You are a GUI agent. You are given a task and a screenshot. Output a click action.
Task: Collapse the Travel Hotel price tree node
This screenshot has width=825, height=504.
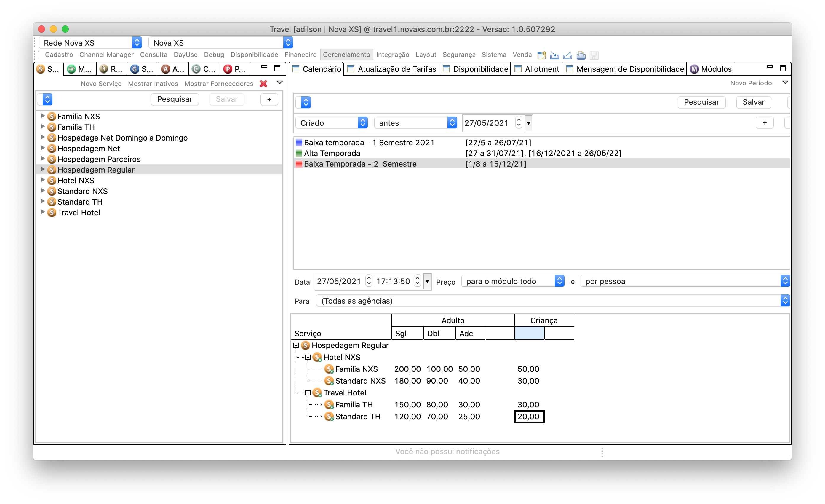(x=308, y=393)
